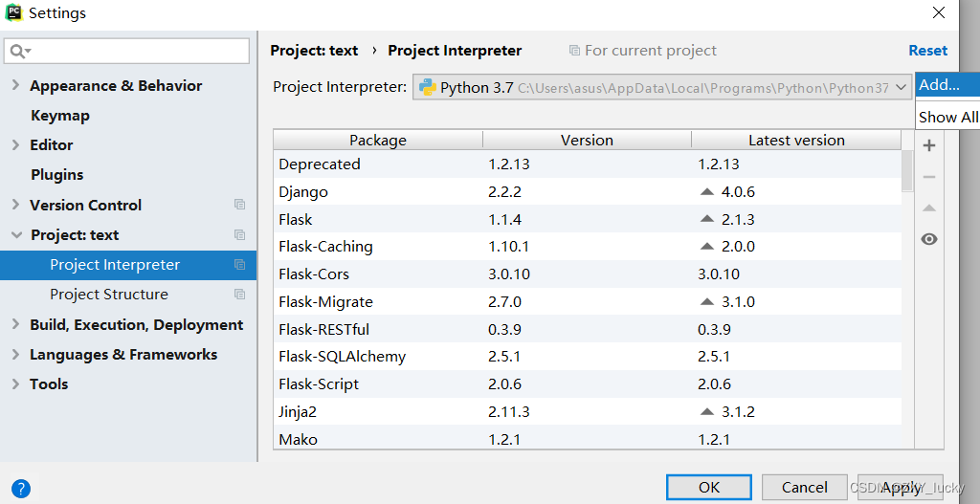Viewport: 980px width, 504px height.
Task: Expand the Tools section
Action: click(15, 384)
